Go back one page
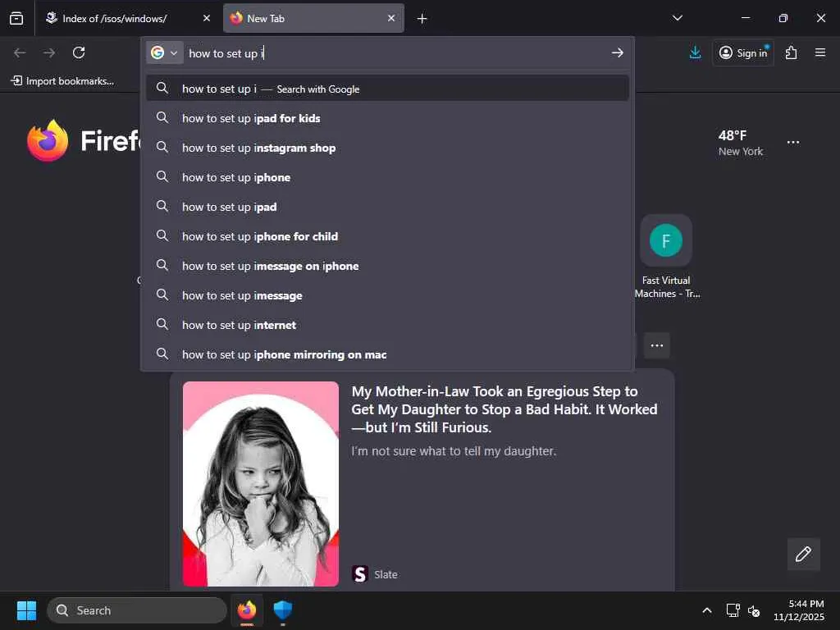 click(20, 52)
